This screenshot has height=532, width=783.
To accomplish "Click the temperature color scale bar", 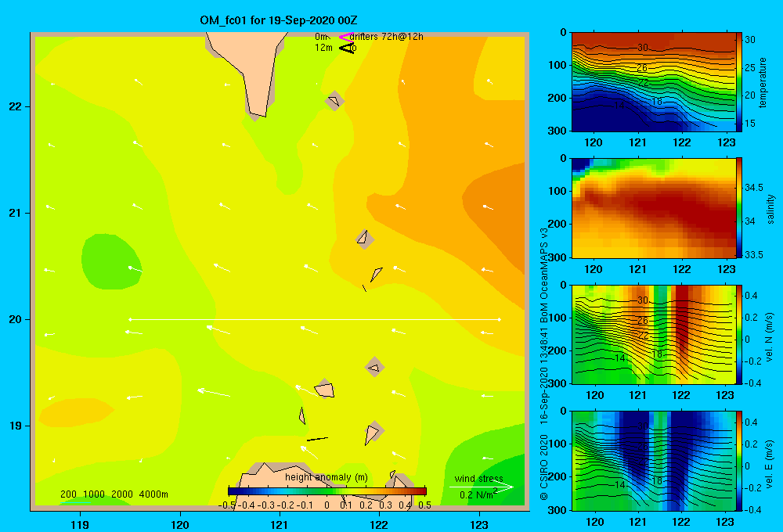I will pos(739,82).
